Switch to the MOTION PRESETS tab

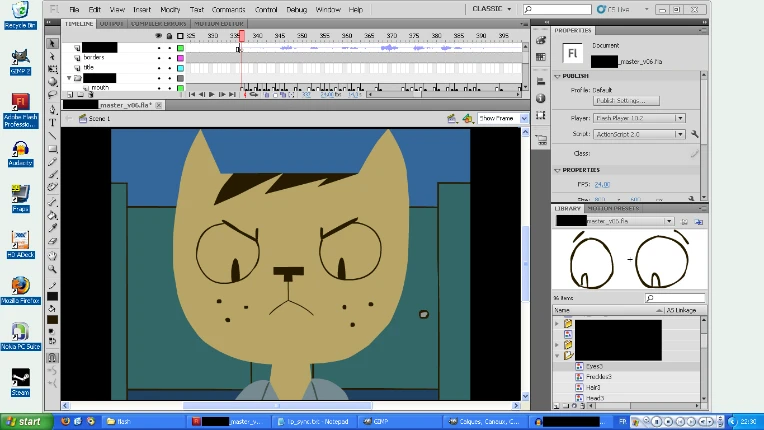click(x=613, y=208)
